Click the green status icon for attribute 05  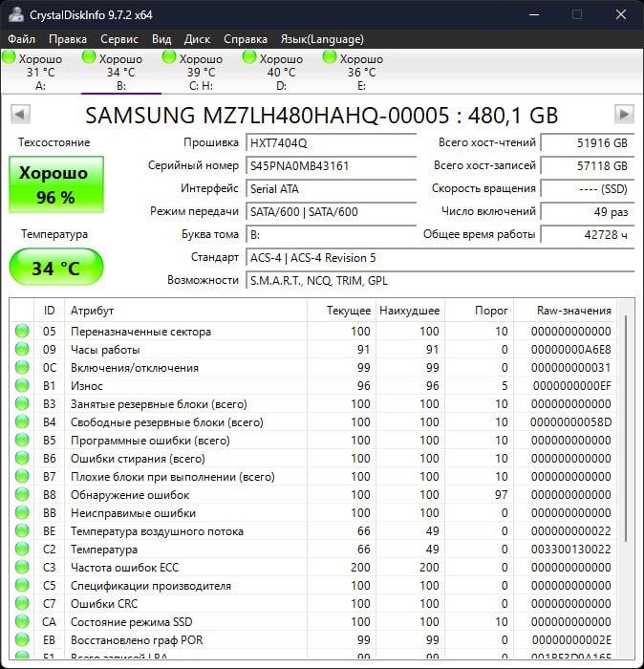22,331
